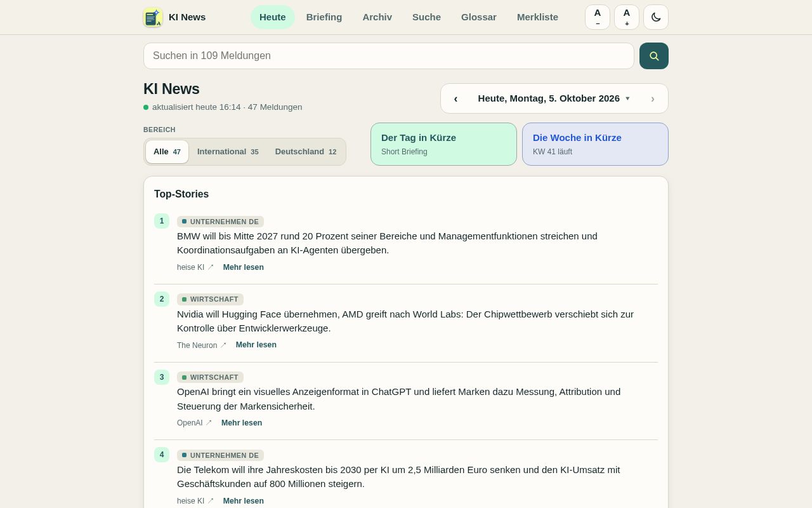The image size is (812, 508).
Task: Click Mehr lesen for Nvidia story
Action: point(256,345)
